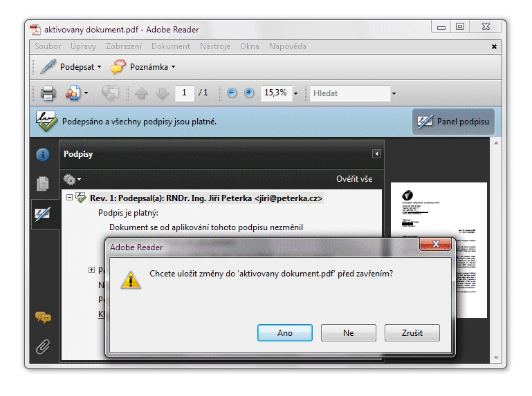This screenshot has width=532, height=396.
Task: Click the collaborate people-document icon
Action: 73,93
